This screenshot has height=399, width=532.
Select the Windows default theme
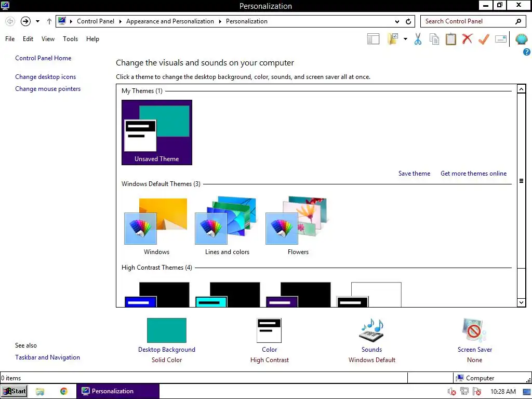[x=156, y=226]
